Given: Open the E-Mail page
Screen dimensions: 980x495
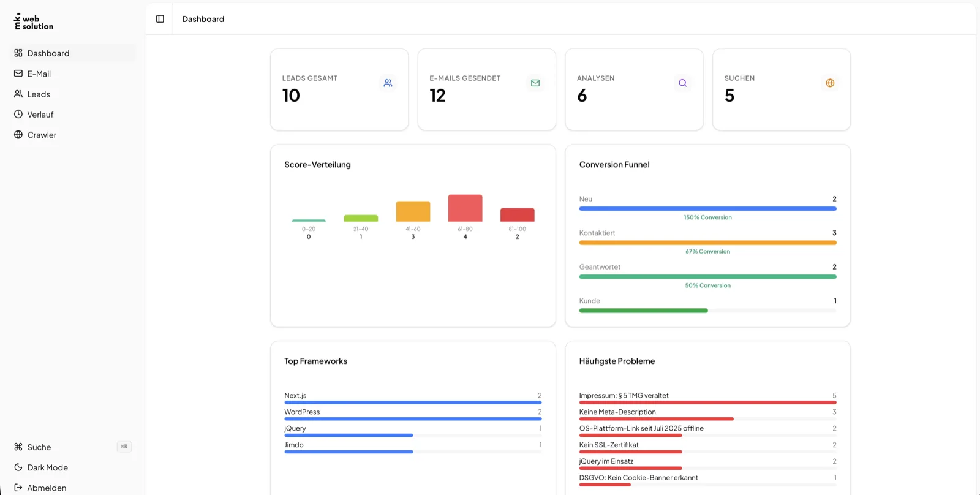Looking at the screenshot, I should point(73,74).
